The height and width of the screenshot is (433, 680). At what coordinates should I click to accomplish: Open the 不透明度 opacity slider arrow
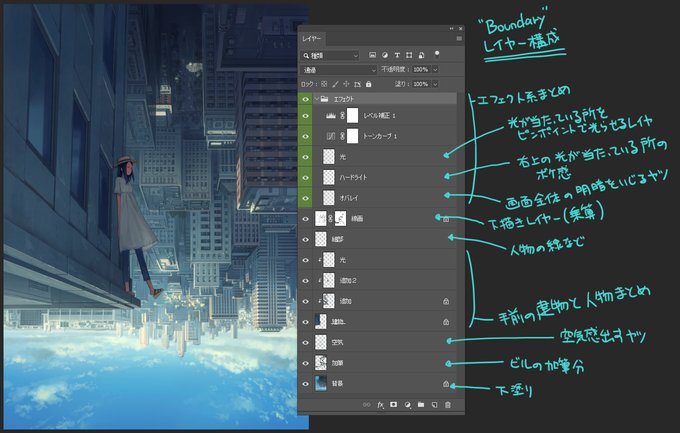point(435,69)
